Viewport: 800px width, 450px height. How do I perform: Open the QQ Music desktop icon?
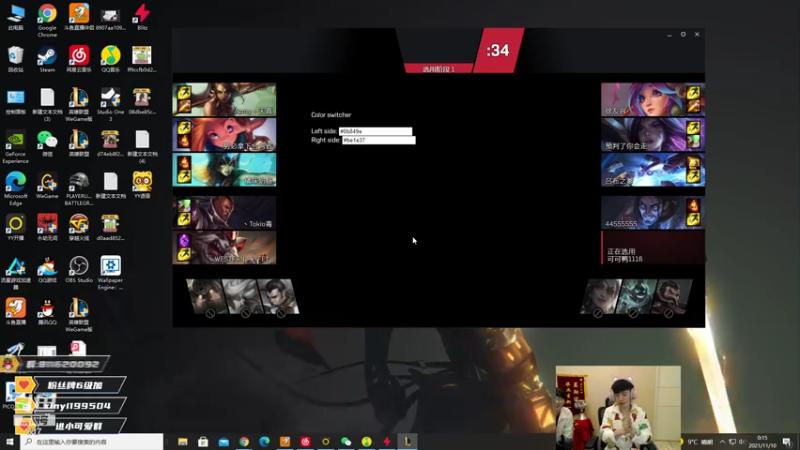(x=110, y=59)
